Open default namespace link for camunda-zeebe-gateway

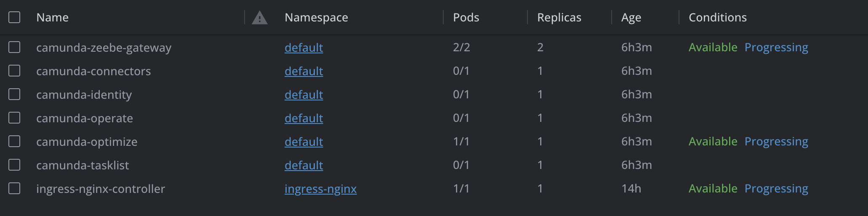pyautogui.click(x=304, y=47)
